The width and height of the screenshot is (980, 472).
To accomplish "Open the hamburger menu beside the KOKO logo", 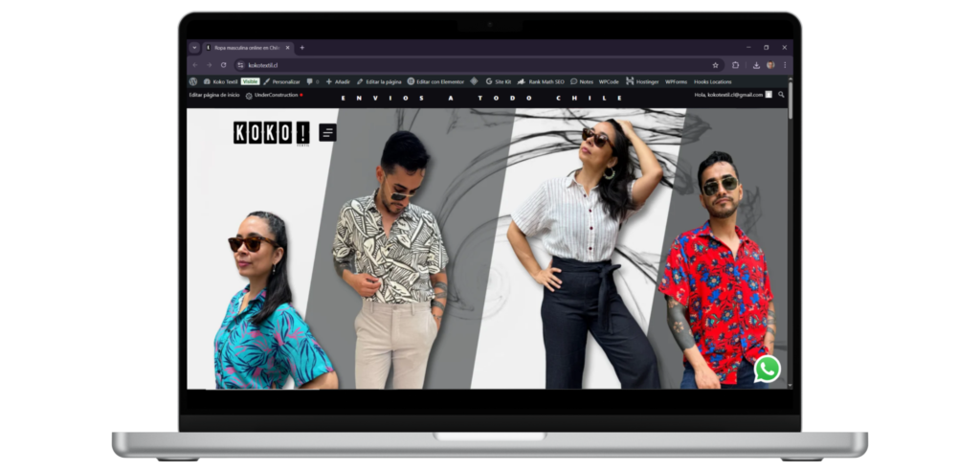I will point(327,133).
